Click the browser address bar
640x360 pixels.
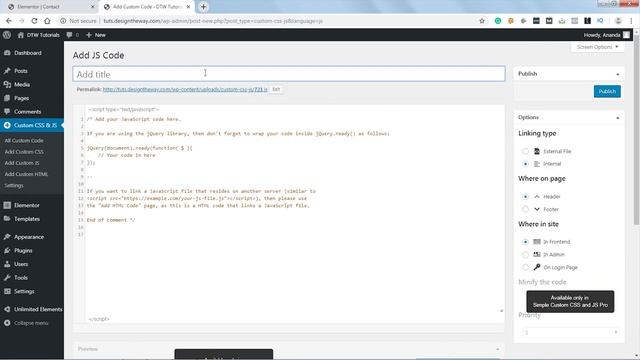(x=271, y=21)
